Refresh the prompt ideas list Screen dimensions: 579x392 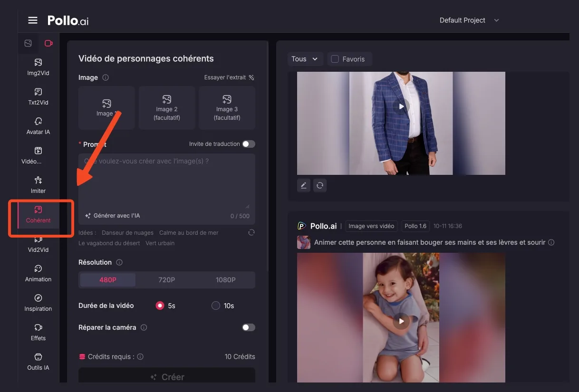tap(251, 232)
